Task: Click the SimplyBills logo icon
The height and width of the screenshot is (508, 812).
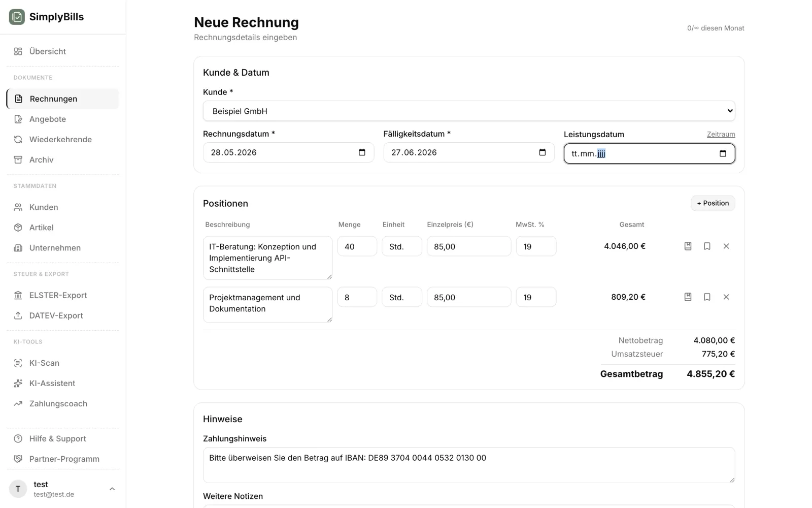Action: pos(17,17)
